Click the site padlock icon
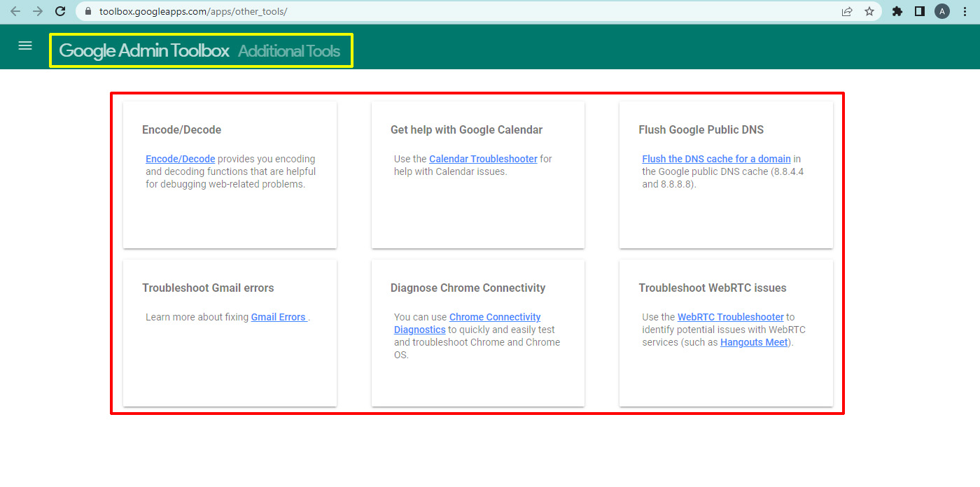The width and height of the screenshot is (980, 487). [87, 11]
